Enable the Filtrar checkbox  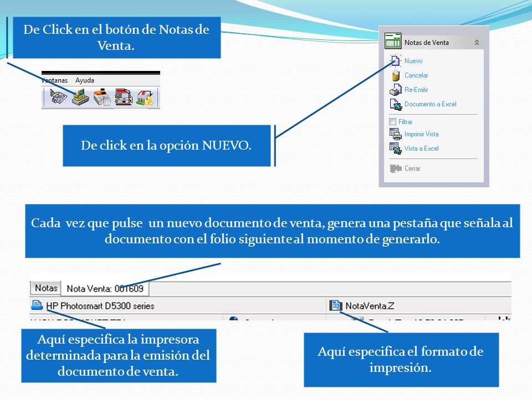click(x=392, y=121)
